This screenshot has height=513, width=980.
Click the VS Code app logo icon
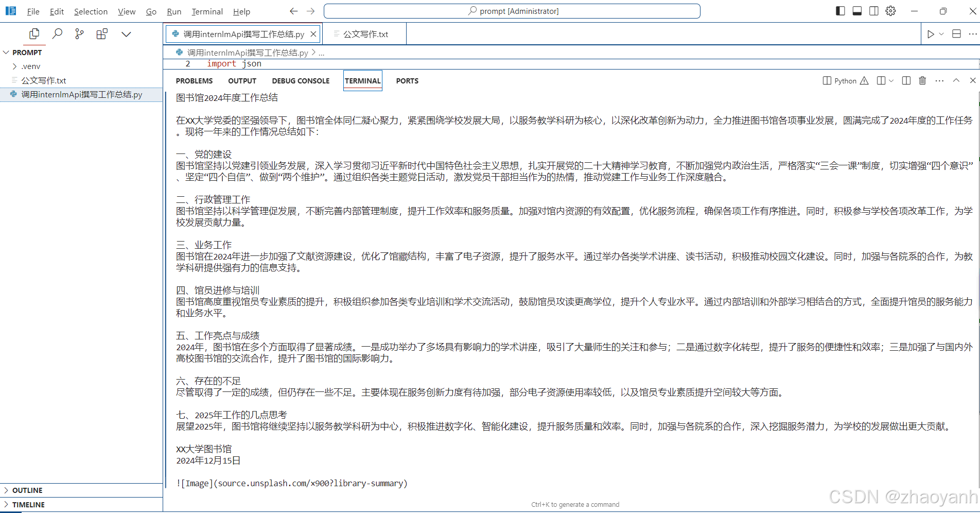[x=11, y=11]
